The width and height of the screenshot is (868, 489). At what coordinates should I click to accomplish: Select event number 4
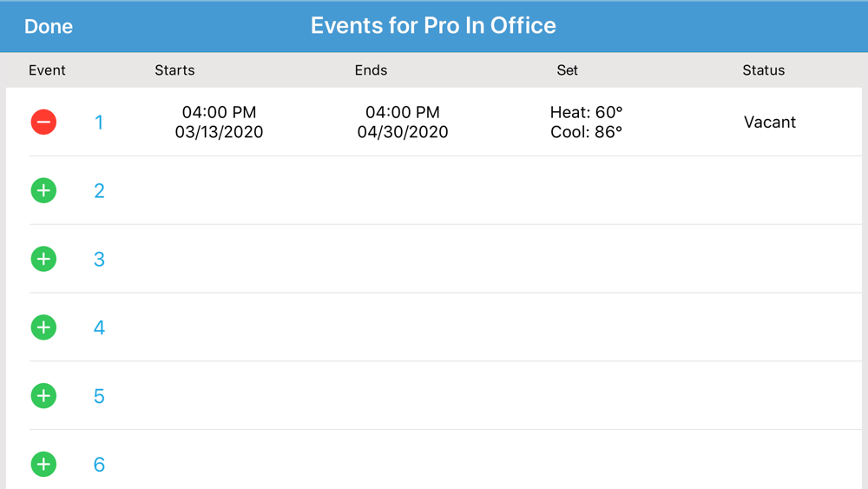coord(99,327)
